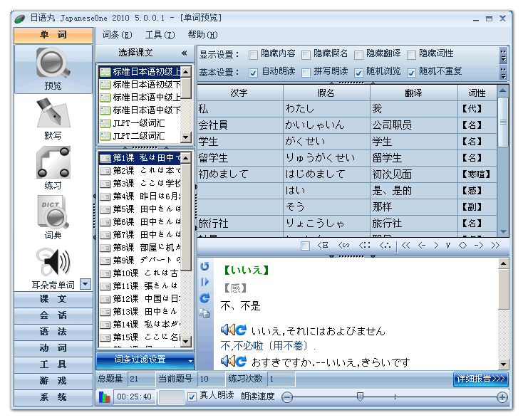Screen dimensions: 523x420
Task: Click the 朗读速度 slider handle
Action: pyautogui.click(x=361, y=397)
